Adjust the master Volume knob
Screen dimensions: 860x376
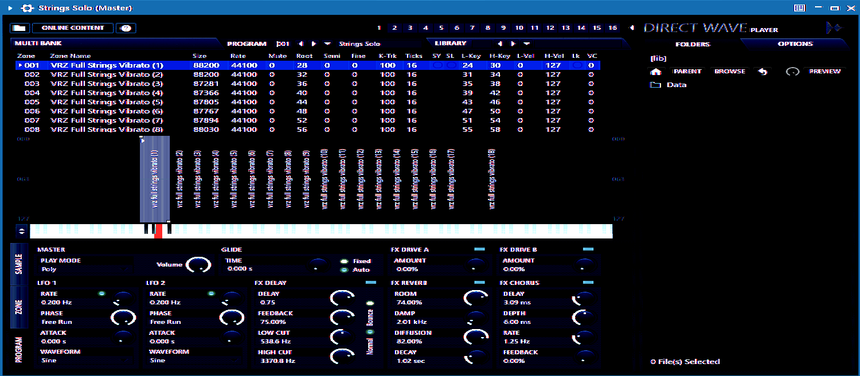pos(199,265)
